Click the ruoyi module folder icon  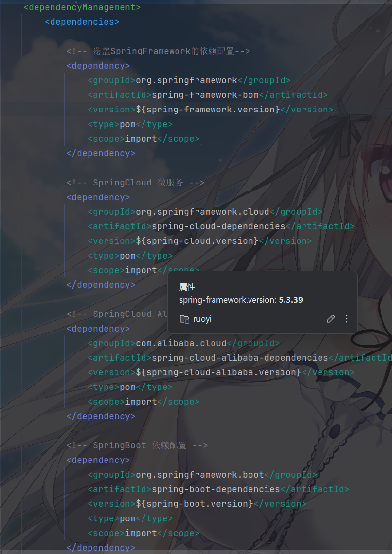click(x=184, y=319)
